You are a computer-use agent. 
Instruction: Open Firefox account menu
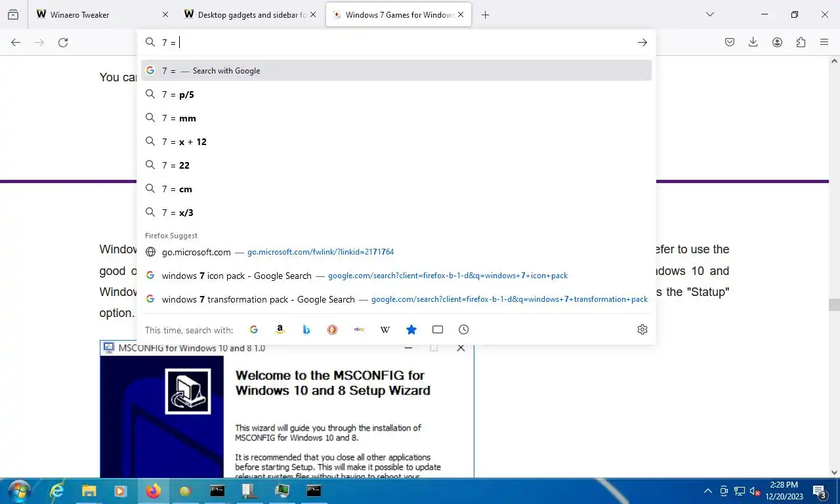pos(777,42)
